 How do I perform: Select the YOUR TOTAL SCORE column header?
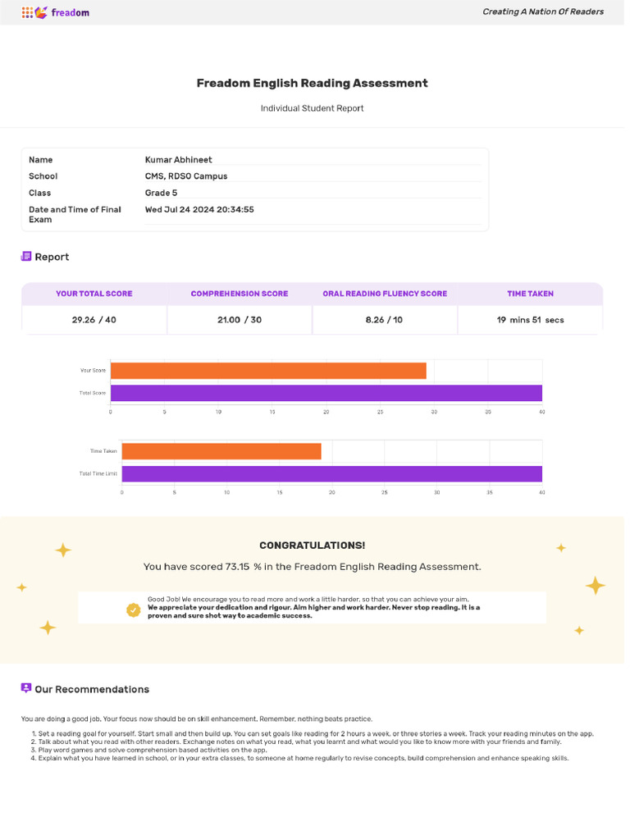[94, 294]
